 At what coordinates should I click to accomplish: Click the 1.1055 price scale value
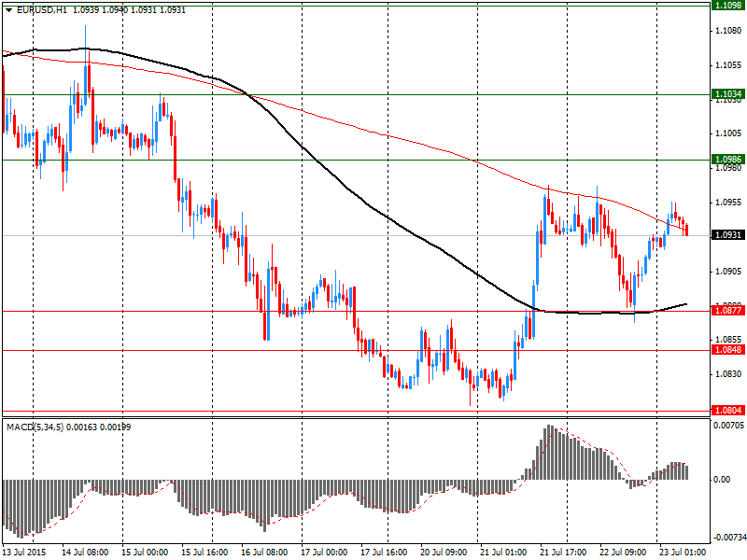pos(729,65)
